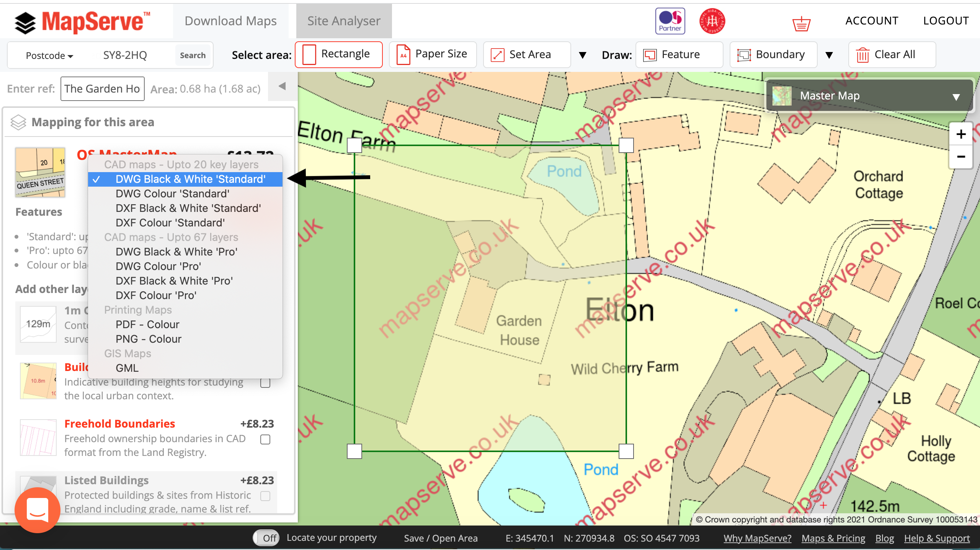This screenshot has height=550, width=980.
Task: Select DWG Colour Standard format
Action: pos(171,193)
